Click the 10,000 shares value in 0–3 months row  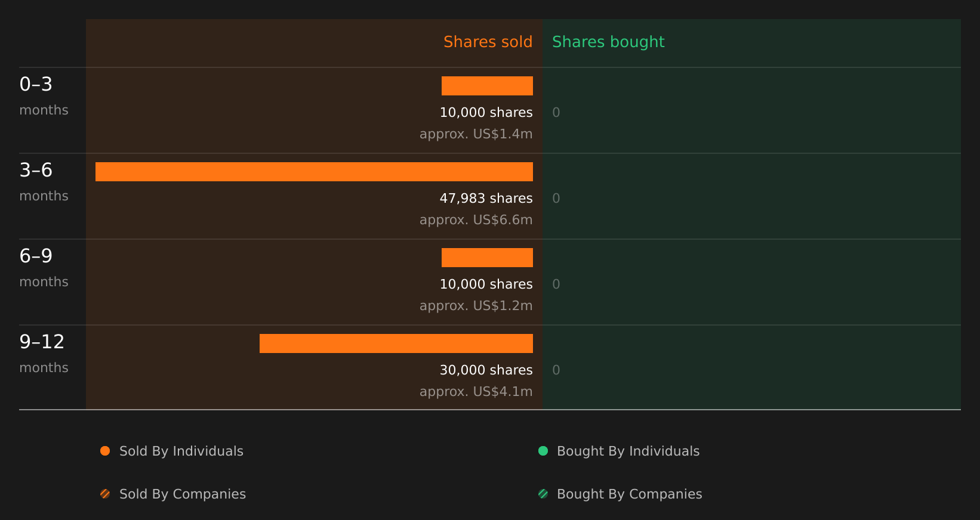coord(486,112)
